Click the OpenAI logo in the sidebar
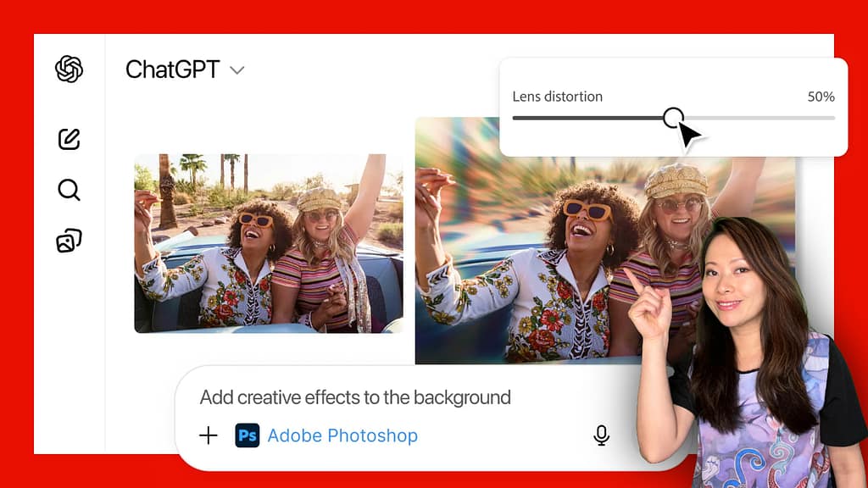The image size is (868, 488). tap(68, 70)
